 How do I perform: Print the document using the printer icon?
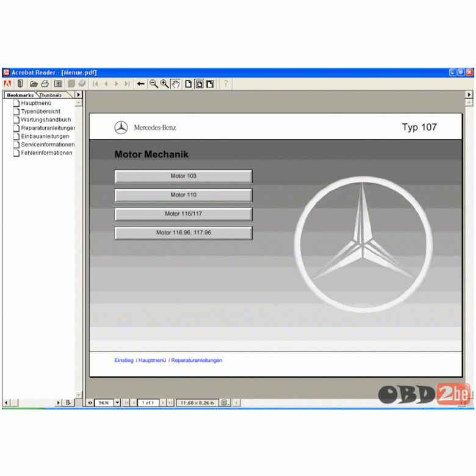[x=45, y=84]
